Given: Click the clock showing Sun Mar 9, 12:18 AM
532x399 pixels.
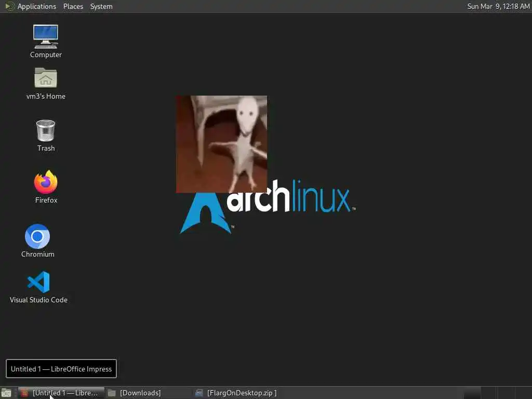Looking at the screenshot, I should (498, 6).
